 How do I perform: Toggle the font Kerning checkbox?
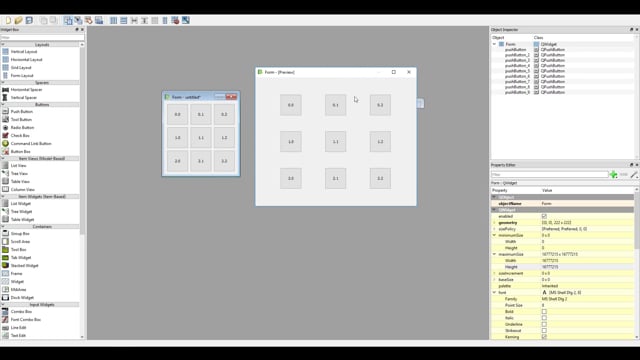(544, 337)
